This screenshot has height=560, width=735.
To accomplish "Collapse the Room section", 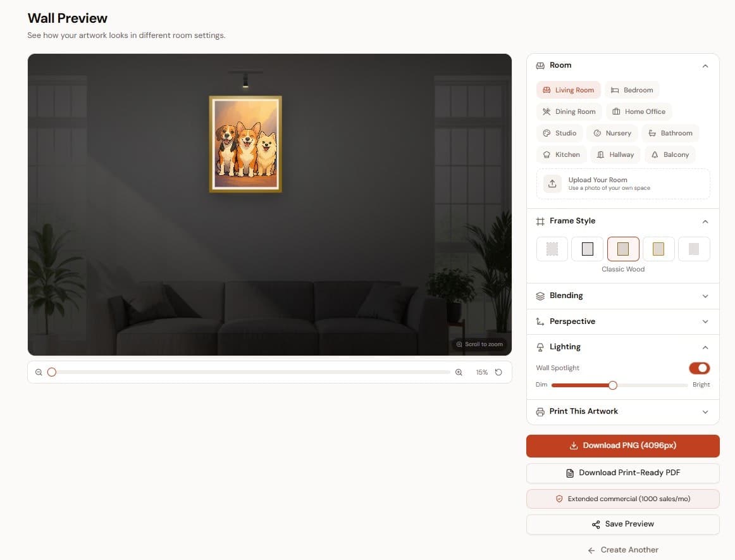I will point(705,65).
